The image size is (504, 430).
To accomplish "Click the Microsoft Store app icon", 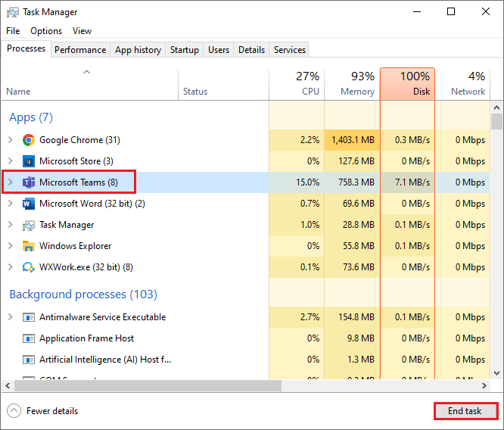I will tap(29, 161).
